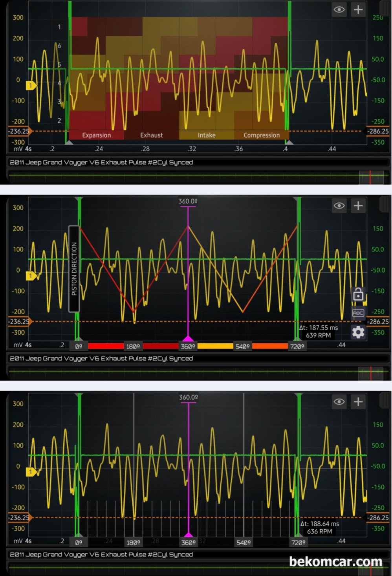Viewport: 392px width, 576px height.
Task: Select yellow channel 1 marker in bottom chart
Action: 31,471
